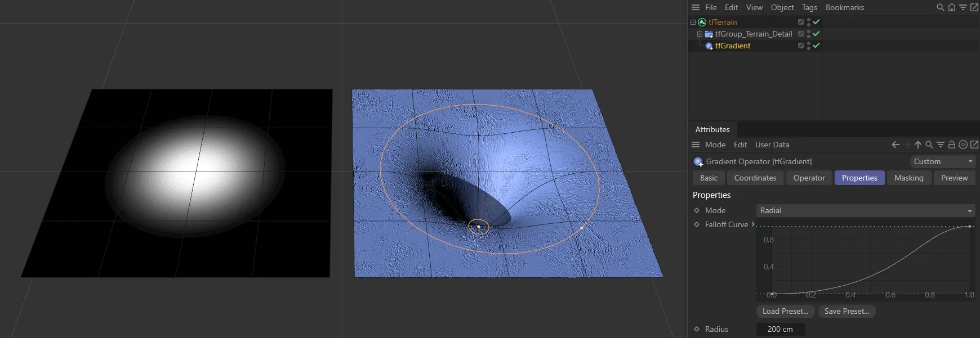Click the target circle icon in Attributes toolbar
980x338 pixels.
(963, 145)
